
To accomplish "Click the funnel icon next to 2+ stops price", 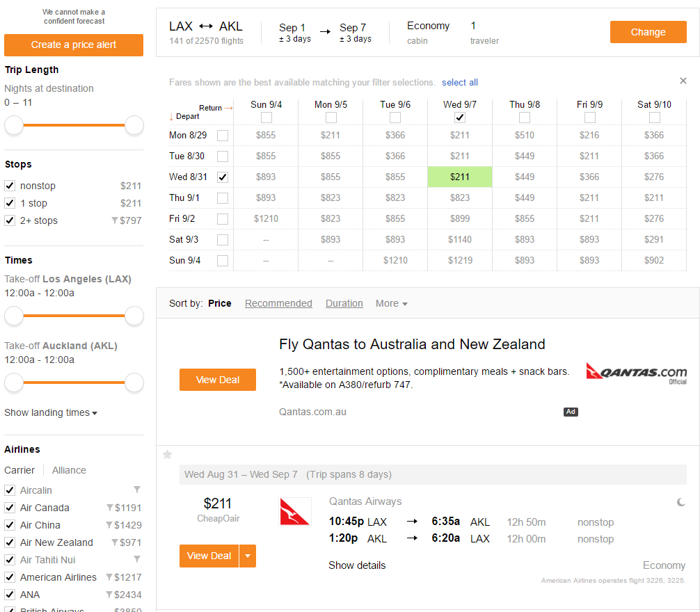I will (115, 221).
